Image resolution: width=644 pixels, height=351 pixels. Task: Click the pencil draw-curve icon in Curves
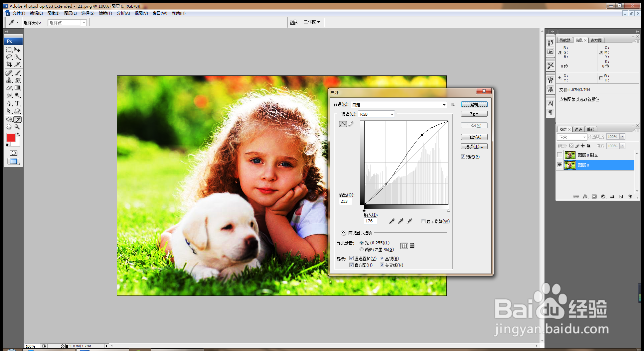351,124
